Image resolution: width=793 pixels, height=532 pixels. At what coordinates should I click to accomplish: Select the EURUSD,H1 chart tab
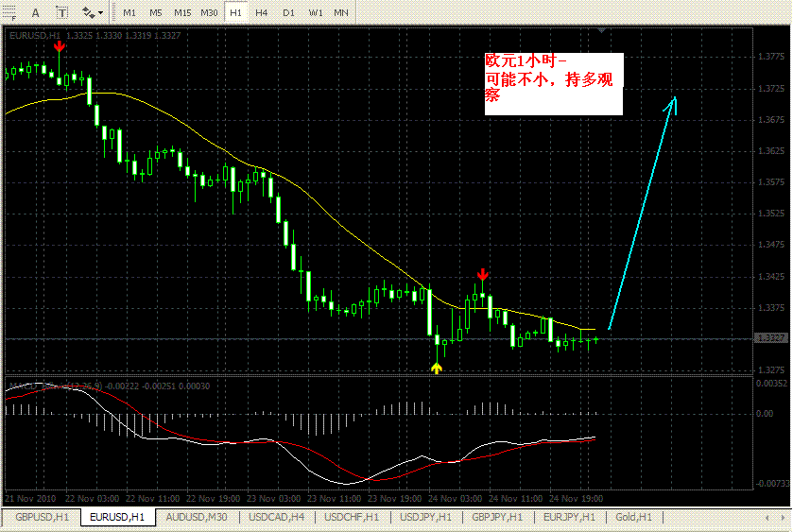[117, 517]
